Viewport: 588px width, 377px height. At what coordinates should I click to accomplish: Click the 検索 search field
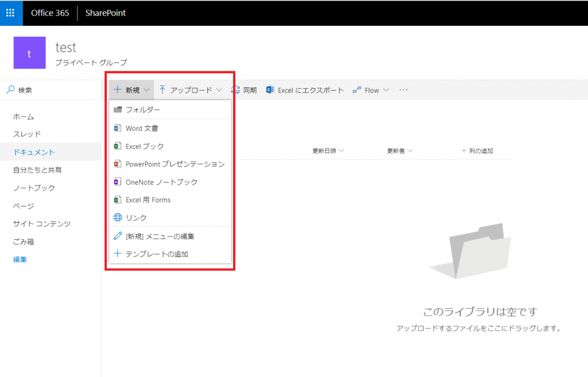(51, 90)
